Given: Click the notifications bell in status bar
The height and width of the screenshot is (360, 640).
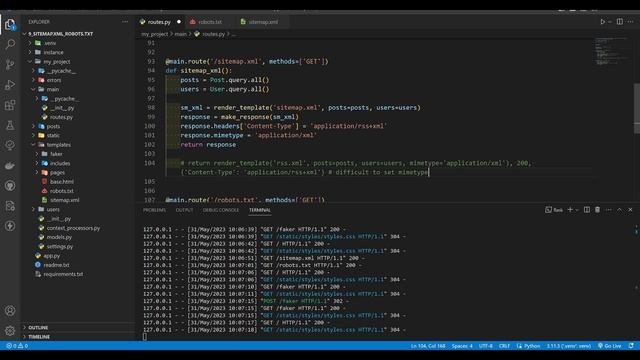Looking at the screenshot, I should [631, 346].
